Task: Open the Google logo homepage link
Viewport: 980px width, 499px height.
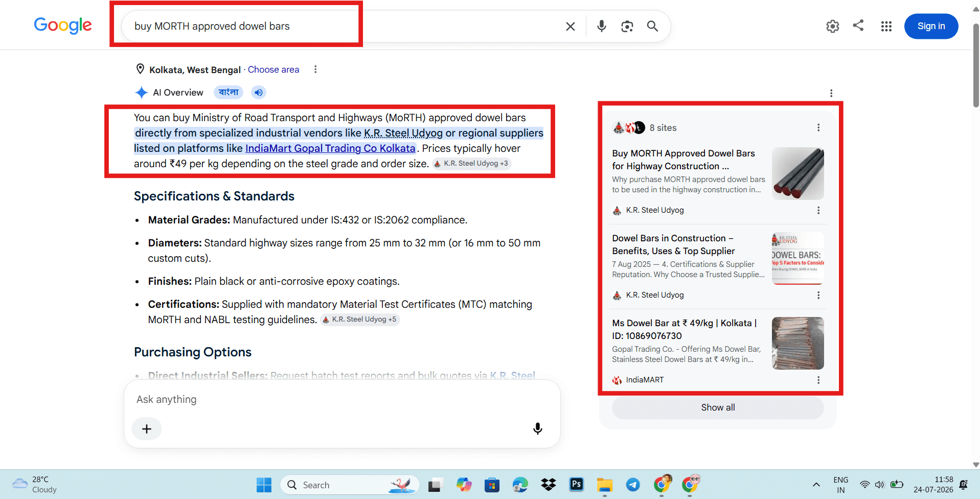Action: coord(63,25)
